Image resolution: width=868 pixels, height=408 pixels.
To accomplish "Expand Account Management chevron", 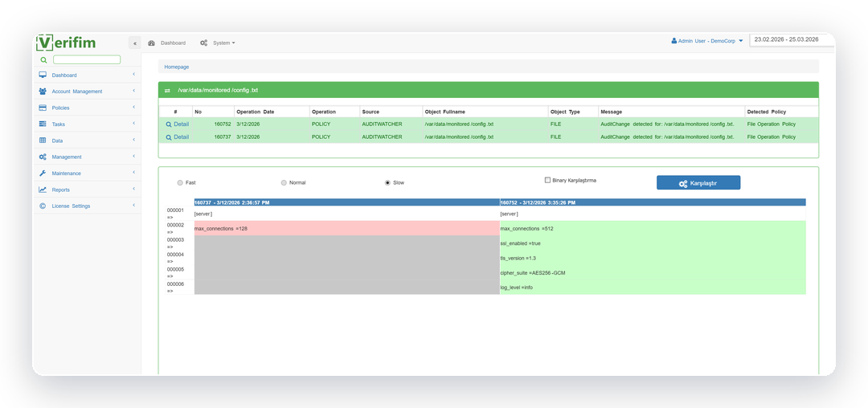I will (x=133, y=91).
